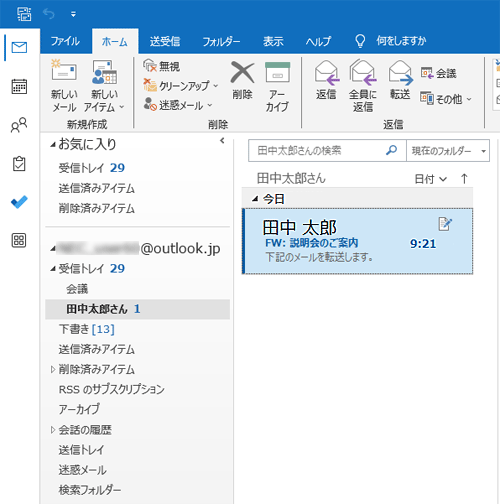Open the 表示 tab
500x504 pixels.
[273, 41]
